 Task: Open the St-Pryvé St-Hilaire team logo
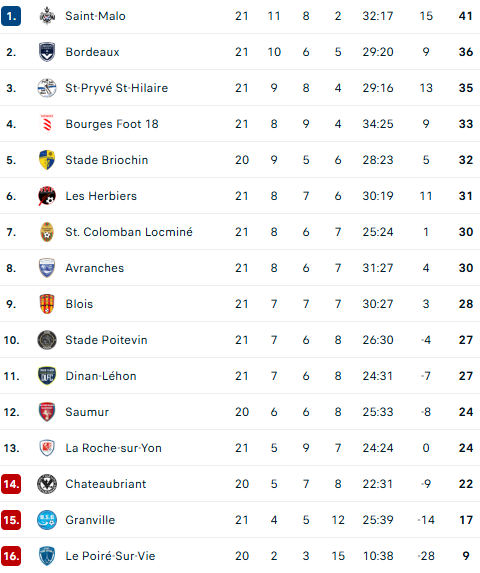(x=47, y=88)
